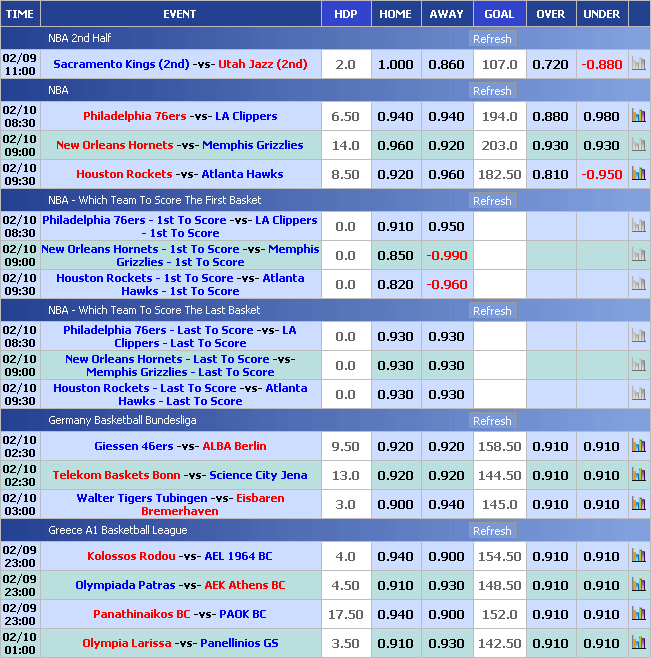Open chart icon for Olympiada Patras vs AEK Athens

pyautogui.click(x=638, y=585)
